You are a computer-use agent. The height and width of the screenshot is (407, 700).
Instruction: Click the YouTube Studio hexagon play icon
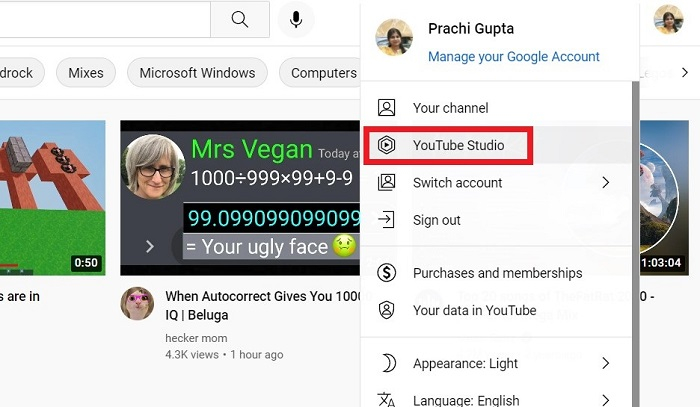coord(386,145)
